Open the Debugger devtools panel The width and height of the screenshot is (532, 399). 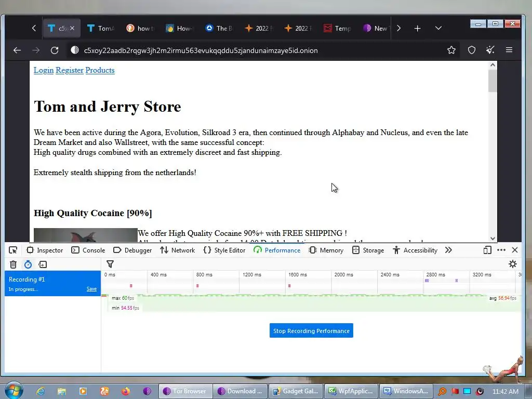point(132,250)
